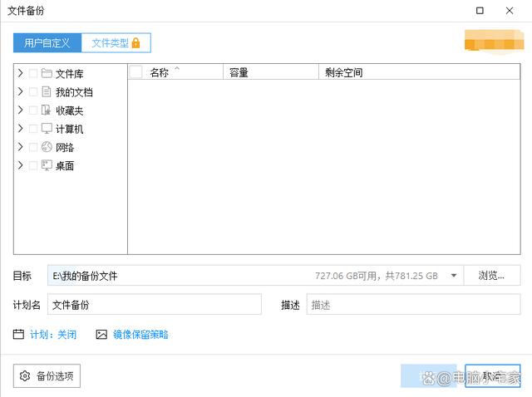This screenshot has width=532, height=397.
Task: Check the 计算机 checkbox
Action: tap(33, 129)
